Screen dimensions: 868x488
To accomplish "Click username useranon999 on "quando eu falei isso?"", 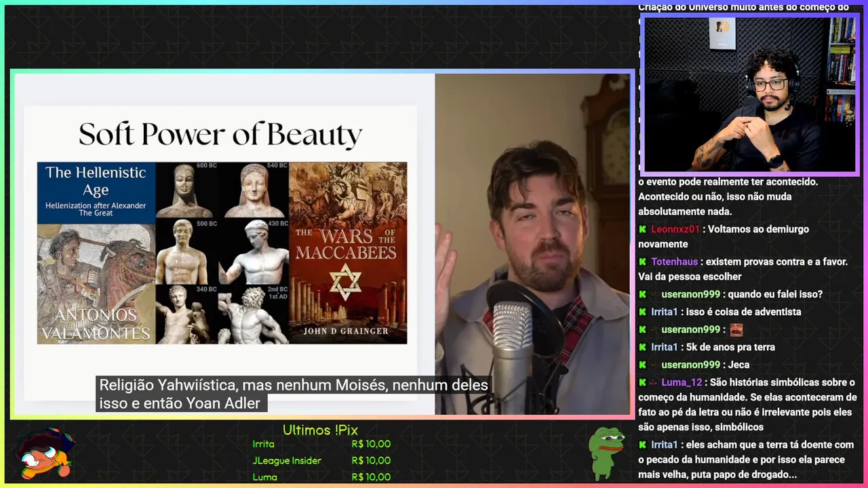I will [690, 295].
